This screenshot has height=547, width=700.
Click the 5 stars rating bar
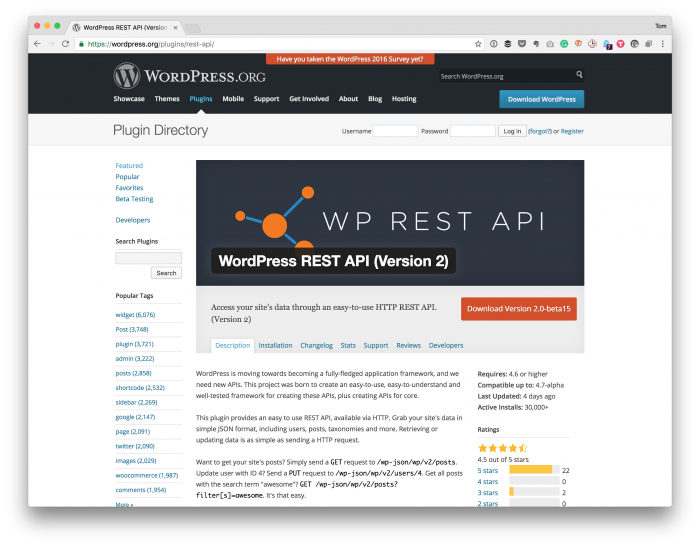[534, 469]
